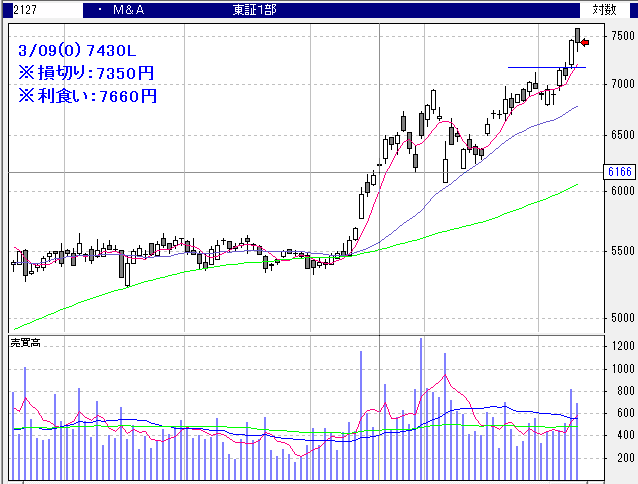Screen dimensions: 638x484
Task: Click the 7500 price axis label
Action: click(622, 36)
